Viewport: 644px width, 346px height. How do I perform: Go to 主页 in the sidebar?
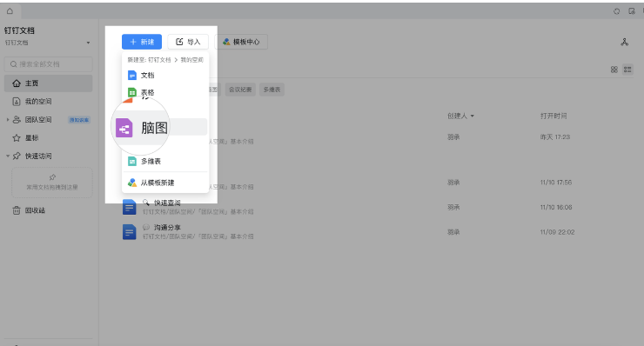tap(49, 83)
